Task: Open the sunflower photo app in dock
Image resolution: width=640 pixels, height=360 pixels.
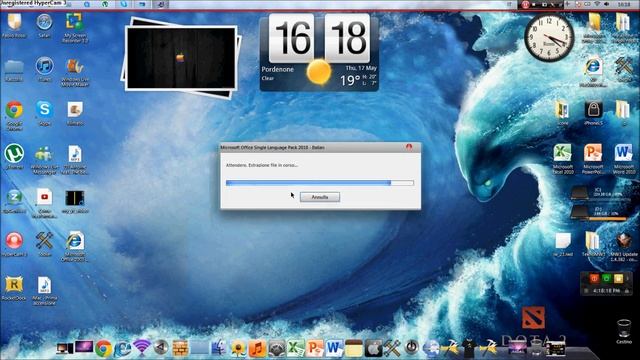Action: [238, 348]
